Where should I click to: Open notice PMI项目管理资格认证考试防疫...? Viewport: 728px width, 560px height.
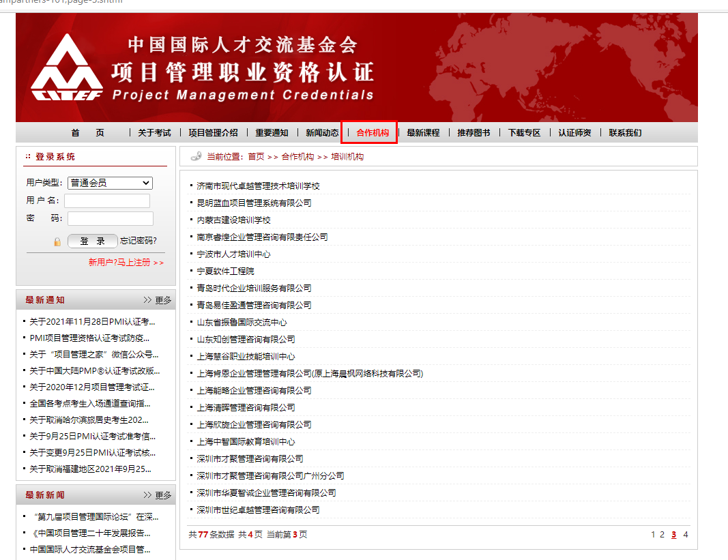89,338
